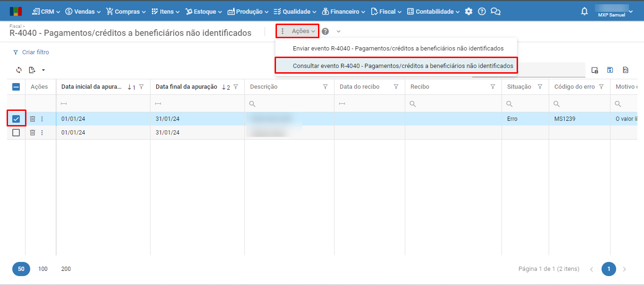The image size is (644, 286).
Task: Filter the Descrição column
Action: coord(325,87)
